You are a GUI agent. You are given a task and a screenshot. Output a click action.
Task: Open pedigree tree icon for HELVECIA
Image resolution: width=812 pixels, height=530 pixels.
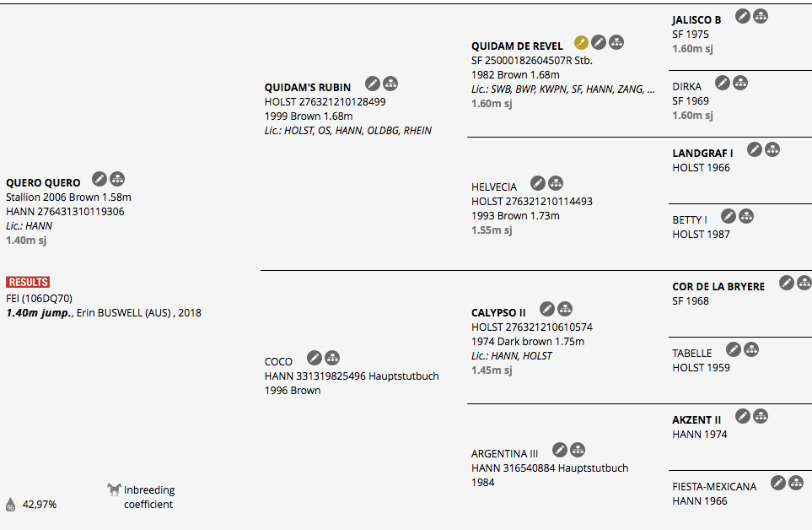(556, 183)
